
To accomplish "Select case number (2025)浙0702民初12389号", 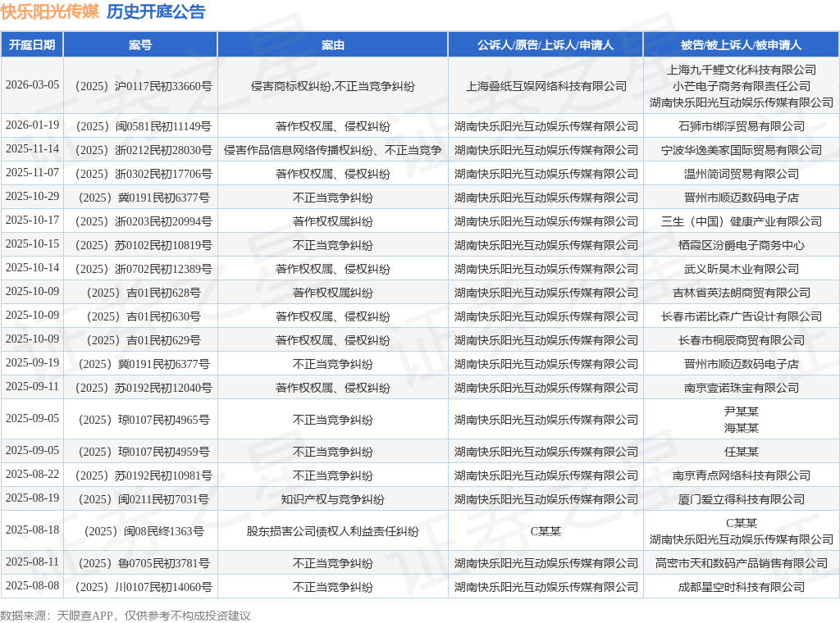I will pyautogui.click(x=141, y=269).
